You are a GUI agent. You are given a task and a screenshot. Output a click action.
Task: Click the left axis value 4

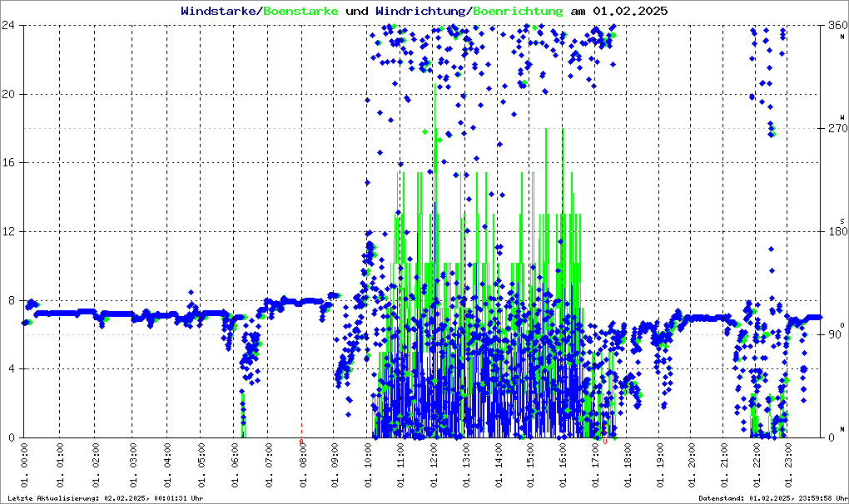12,368
